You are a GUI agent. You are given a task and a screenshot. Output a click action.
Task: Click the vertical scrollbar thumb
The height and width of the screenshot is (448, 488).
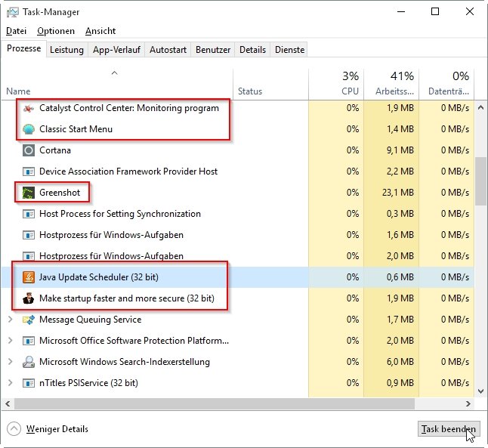click(x=481, y=181)
